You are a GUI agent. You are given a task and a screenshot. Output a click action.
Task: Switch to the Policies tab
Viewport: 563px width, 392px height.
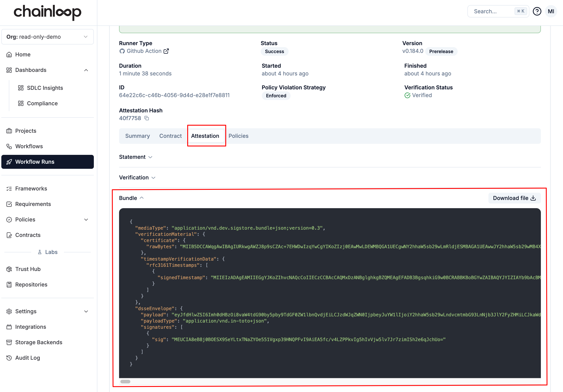(x=238, y=136)
